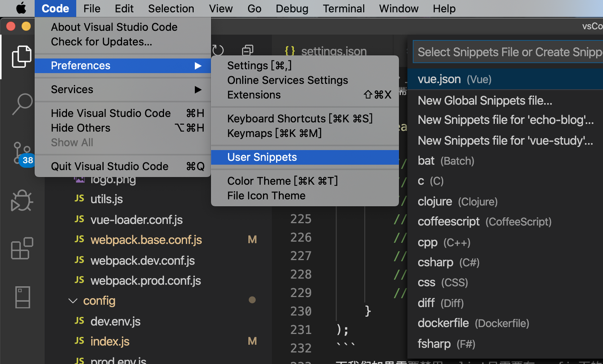Select vue.json (Vue) snippet file
The image size is (603, 364).
(505, 79)
